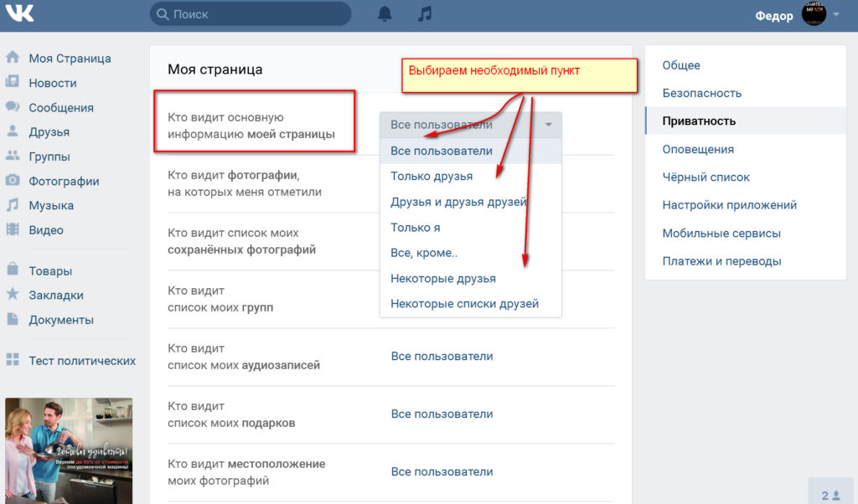Click the grid icon beside Тест политических
Image resolution: width=858 pixels, height=504 pixels.
13,359
